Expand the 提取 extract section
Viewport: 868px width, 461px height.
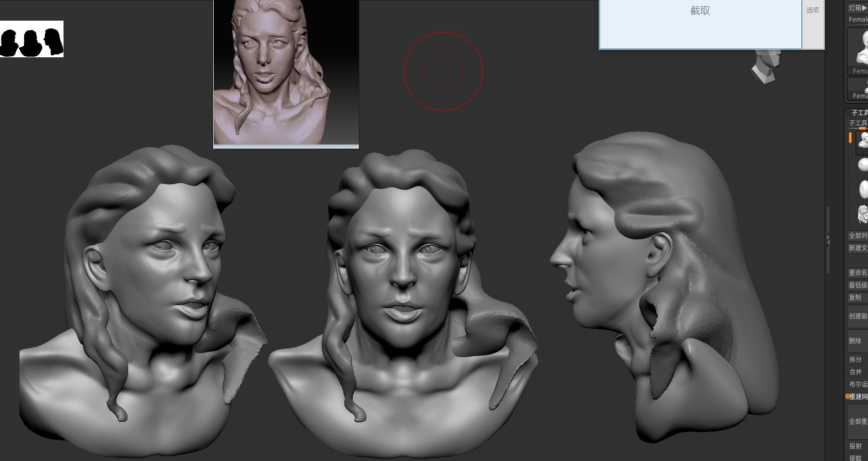(x=856, y=457)
